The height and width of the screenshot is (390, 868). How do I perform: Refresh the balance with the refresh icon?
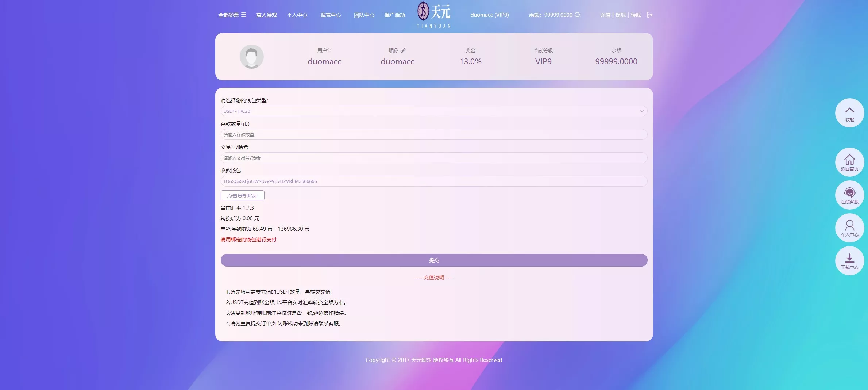click(x=577, y=15)
